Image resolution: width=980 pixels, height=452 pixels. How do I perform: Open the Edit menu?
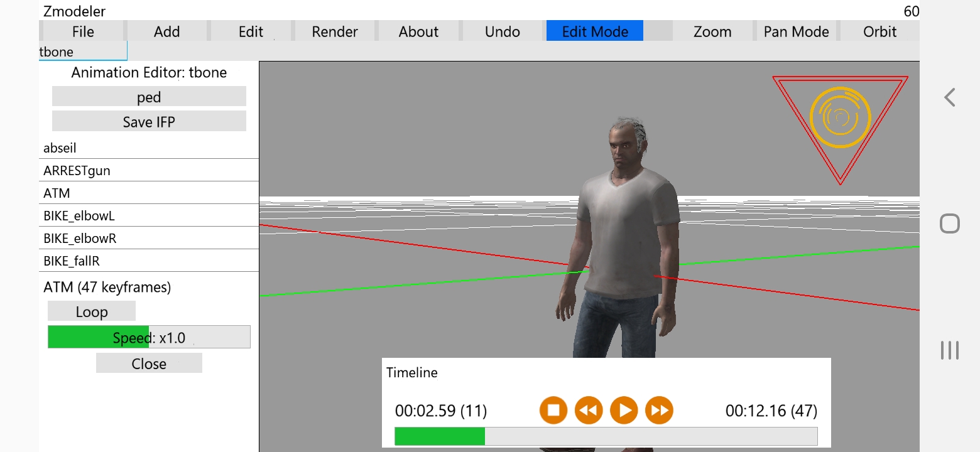point(251,31)
